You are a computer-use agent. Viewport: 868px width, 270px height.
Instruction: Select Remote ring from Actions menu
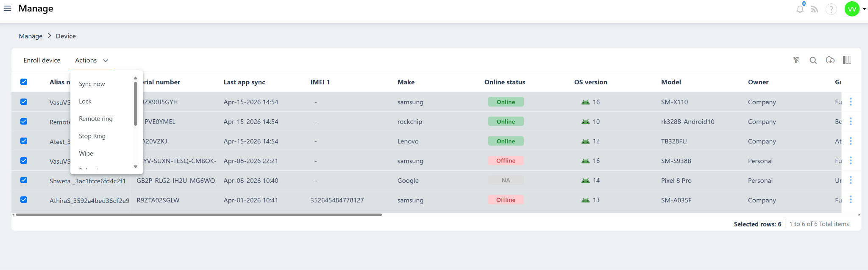96,118
